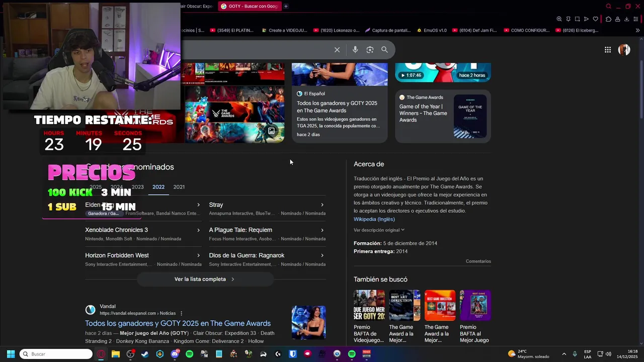Image resolution: width=644 pixels, height=362 pixels.
Task: Open the browser profile icon
Action: (x=617, y=19)
